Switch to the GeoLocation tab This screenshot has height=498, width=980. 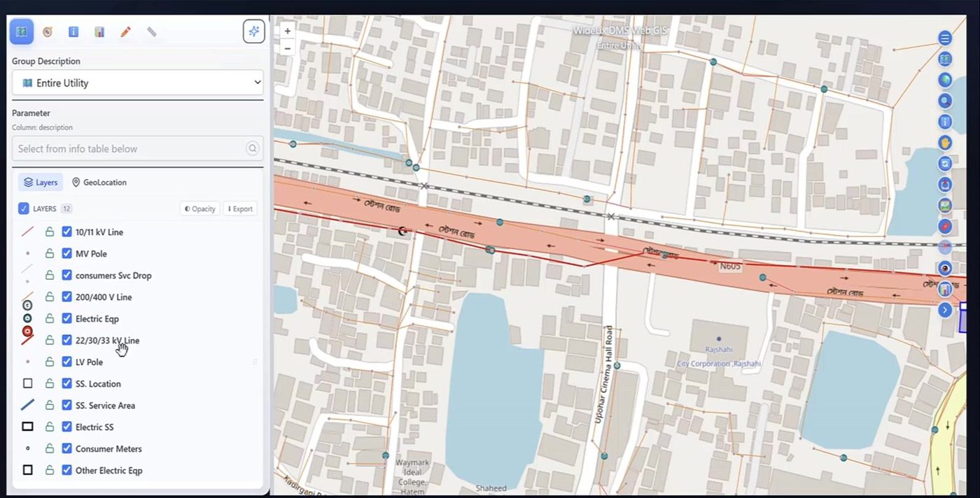click(x=99, y=183)
